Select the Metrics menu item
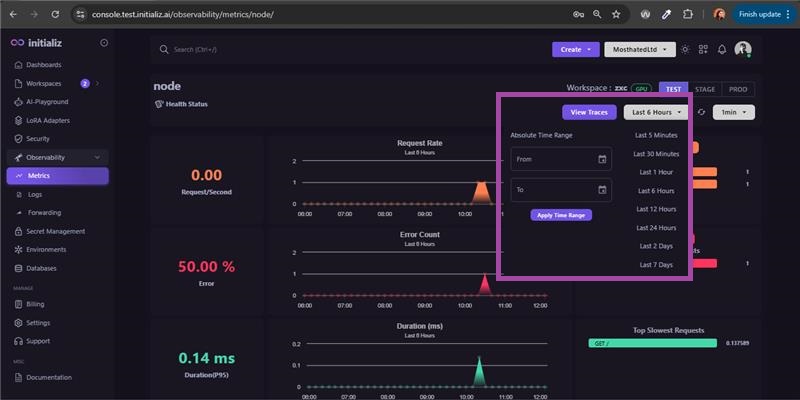This screenshot has width=800, height=400. coord(58,176)
